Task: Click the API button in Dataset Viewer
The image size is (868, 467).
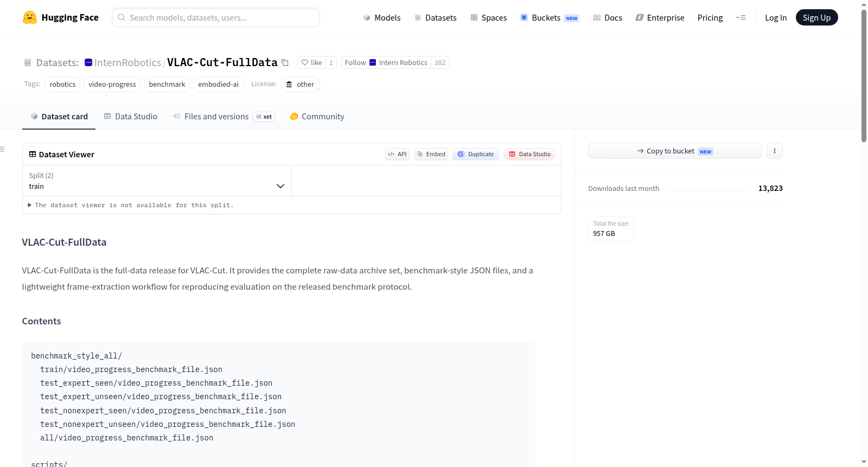Action: click(397, 154)
